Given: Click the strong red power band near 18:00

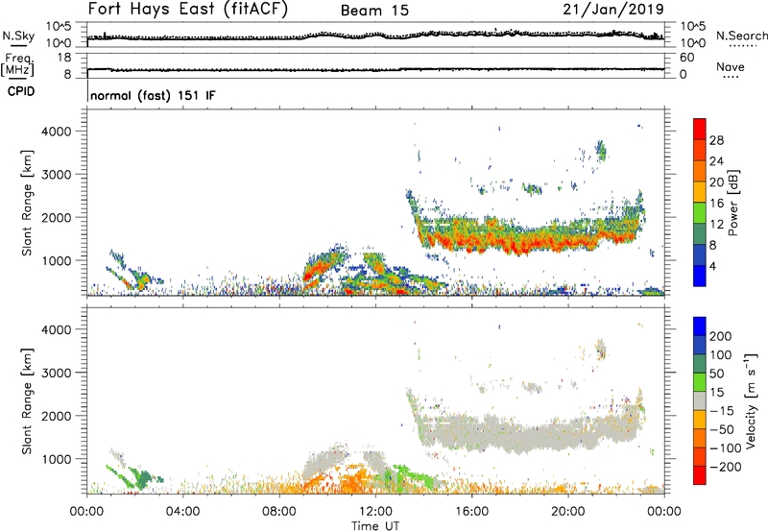Looking at the screenshot, I should (519, 243).
